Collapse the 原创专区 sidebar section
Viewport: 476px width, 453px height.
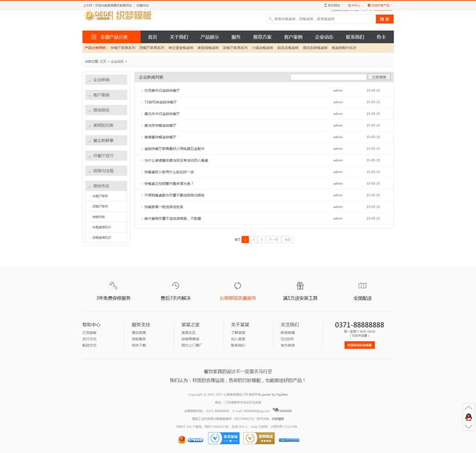[x=105, y=186]
